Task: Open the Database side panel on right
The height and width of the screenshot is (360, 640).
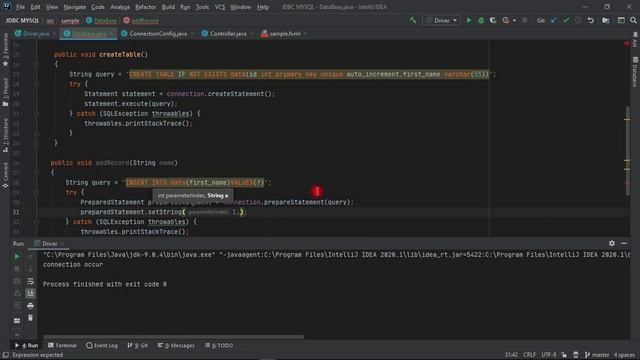Action: [635, 72]
